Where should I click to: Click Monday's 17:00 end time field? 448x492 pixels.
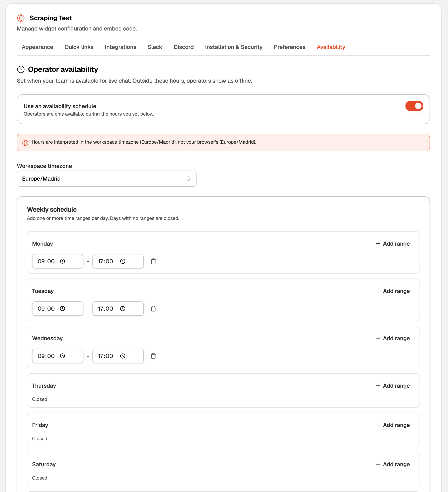coord(118,261)
